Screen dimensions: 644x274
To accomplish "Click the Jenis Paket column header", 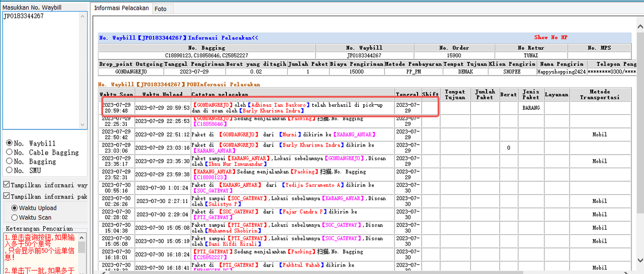I will coord(531,95).
